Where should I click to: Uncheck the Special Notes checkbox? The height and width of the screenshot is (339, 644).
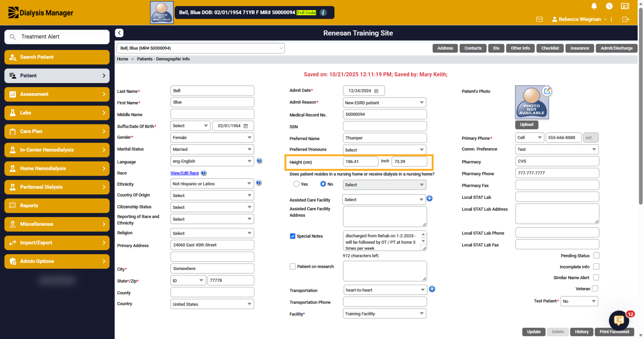tap(292, 236)
